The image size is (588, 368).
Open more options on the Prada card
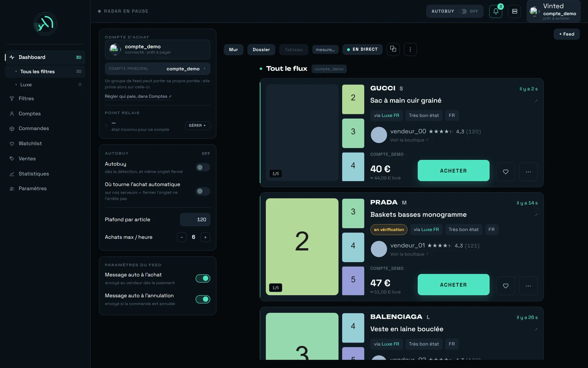pos(528,286)
